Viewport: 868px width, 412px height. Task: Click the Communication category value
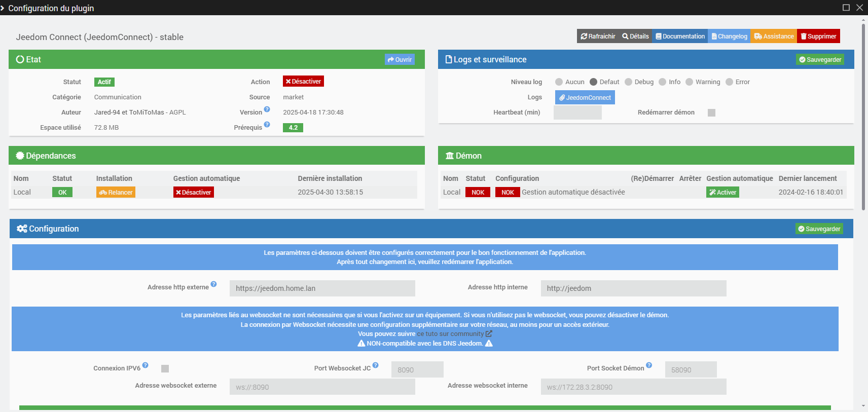pos(118,97)
